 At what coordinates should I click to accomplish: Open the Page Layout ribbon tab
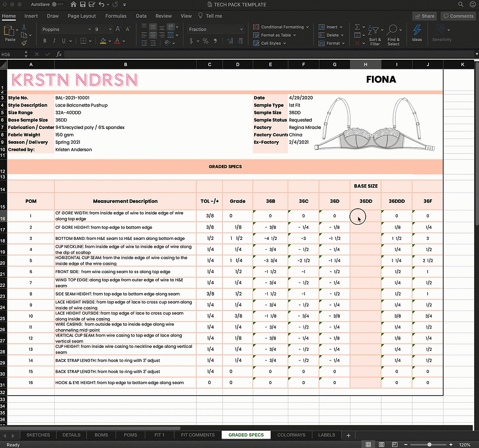82,16
